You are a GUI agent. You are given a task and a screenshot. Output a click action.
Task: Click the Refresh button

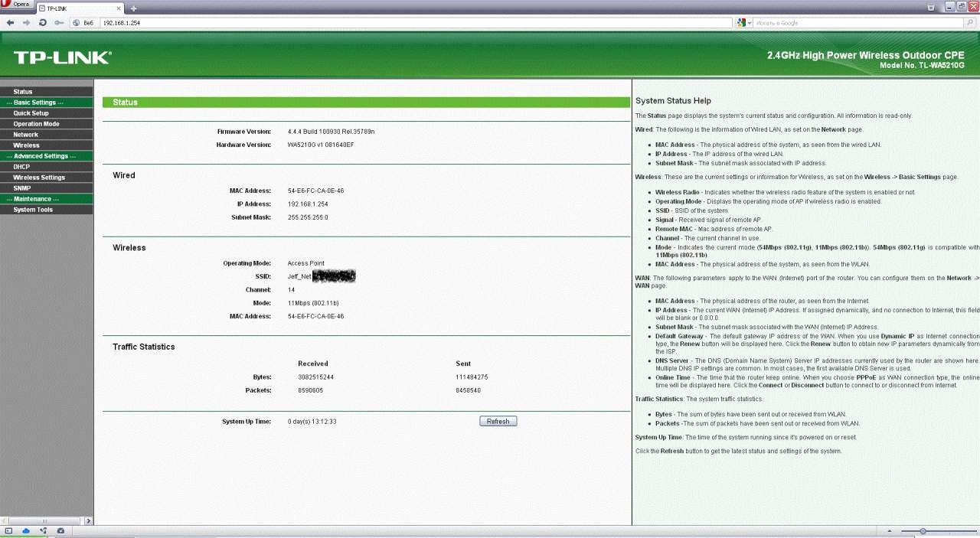pyautogui.click(x=498, y=422)
